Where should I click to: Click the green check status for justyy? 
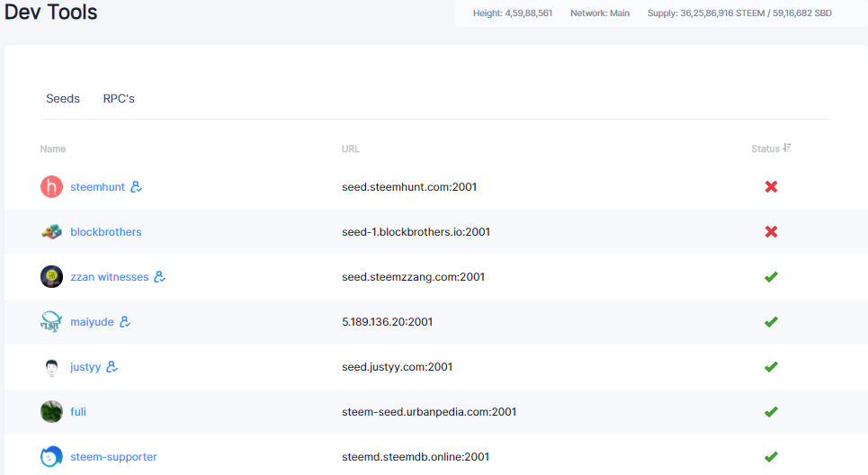(771, 366)
